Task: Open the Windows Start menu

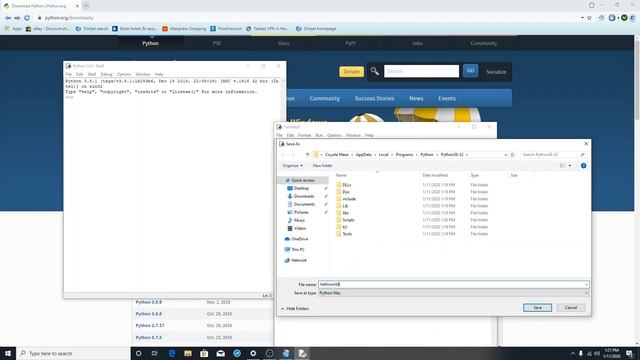Action: (x=8, y=353)
